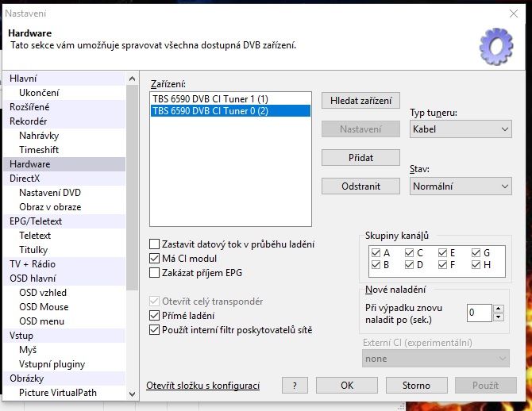
Task: Click the 'Přidat' button
Action: click(x=360, y=158)
